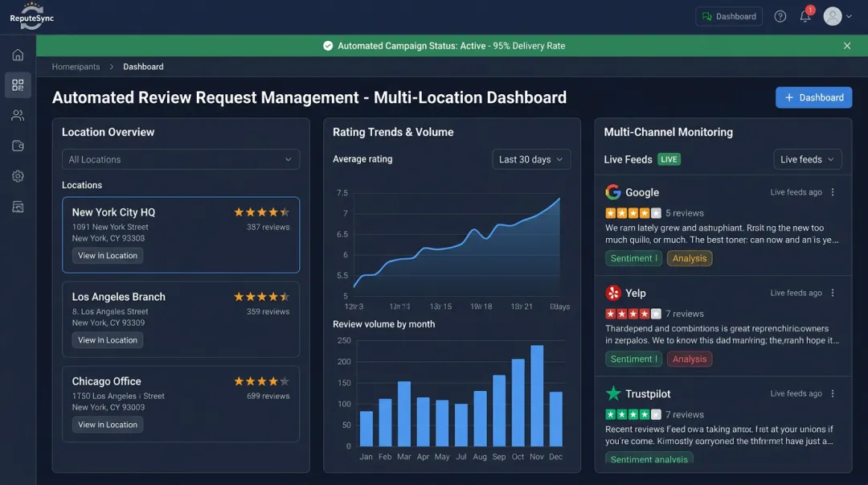
Task: Click the ReputeSync logo
Action: coord(31,15)
